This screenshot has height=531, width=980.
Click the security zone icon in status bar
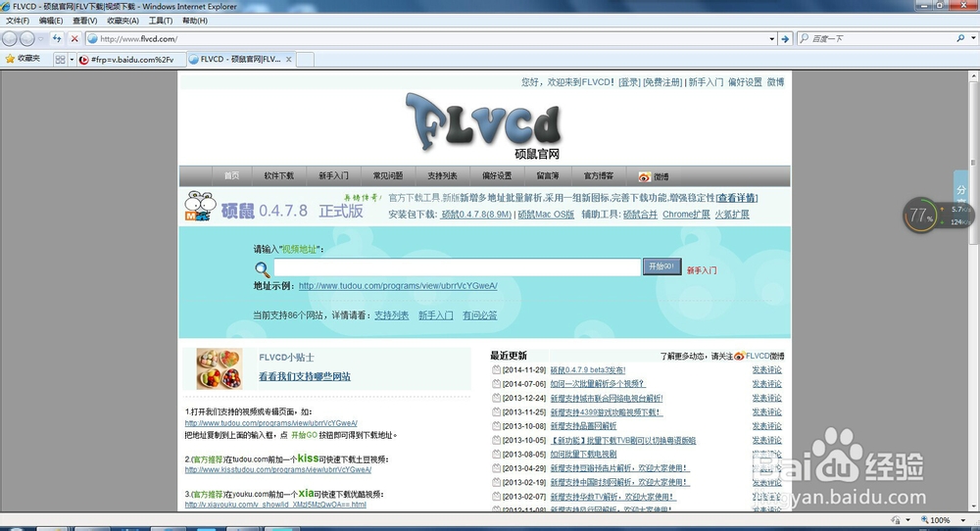(896, 520)
